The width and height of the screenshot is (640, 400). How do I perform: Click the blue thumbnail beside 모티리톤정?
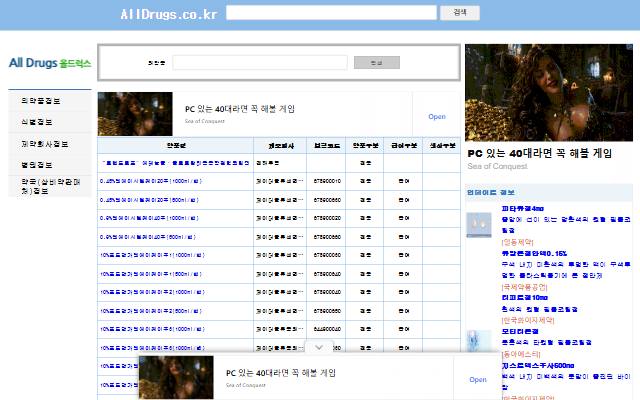pos(479,341)
